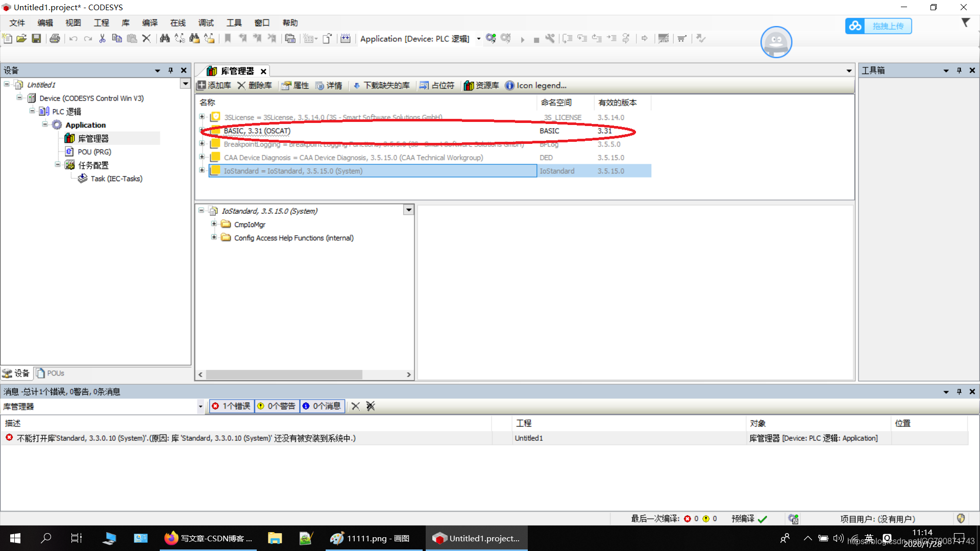
Task: Click the Print icon in toolbar
Action: coord(55,38)
